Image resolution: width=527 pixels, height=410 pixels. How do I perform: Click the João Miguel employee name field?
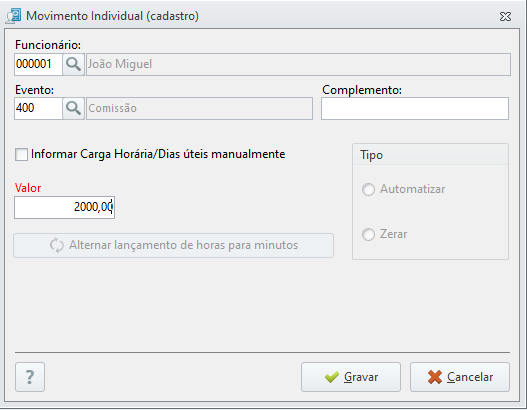coord(298,64)
